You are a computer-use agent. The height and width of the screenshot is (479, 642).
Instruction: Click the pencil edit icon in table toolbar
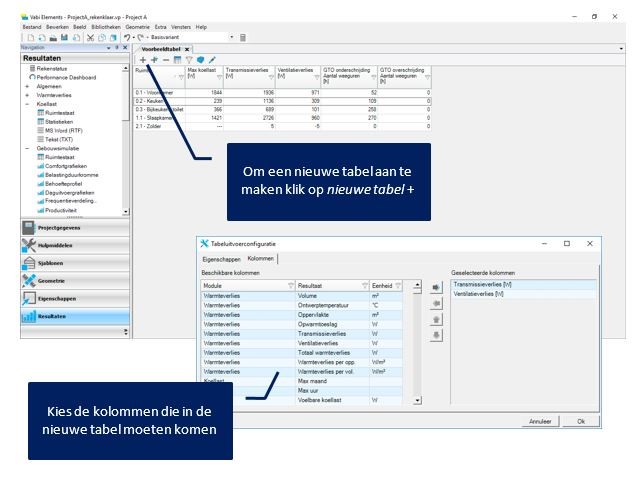(212, 60)
